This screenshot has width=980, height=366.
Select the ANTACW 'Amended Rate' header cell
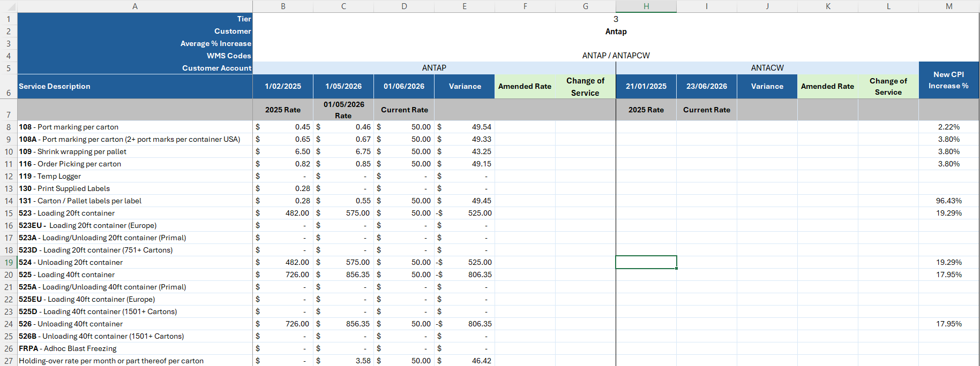point(828,86)
